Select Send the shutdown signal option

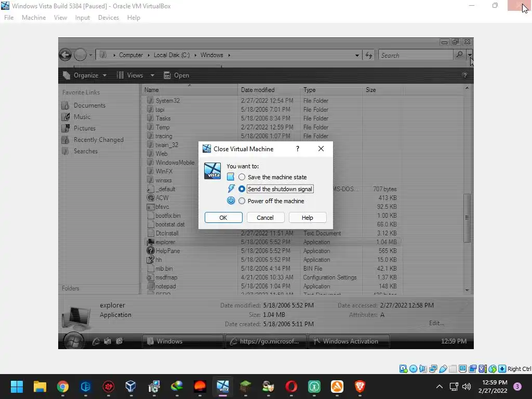tap(242, 189)
